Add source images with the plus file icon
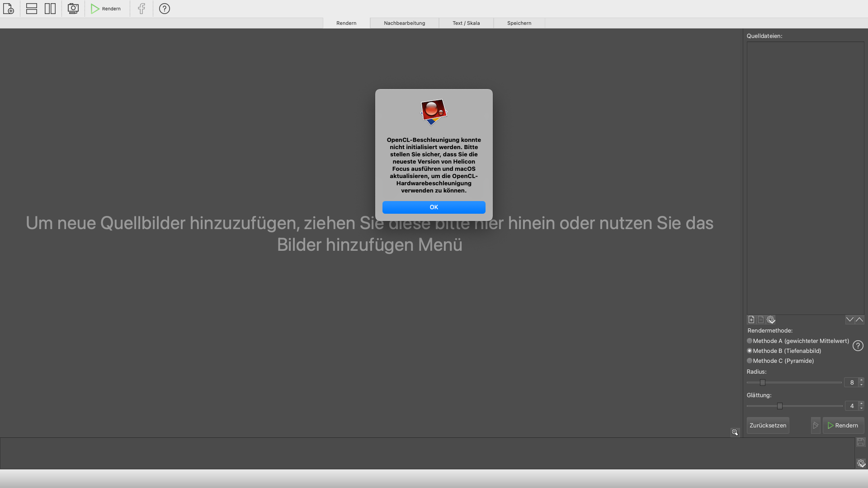Viewport: 868px width, 488px height. 751,319
